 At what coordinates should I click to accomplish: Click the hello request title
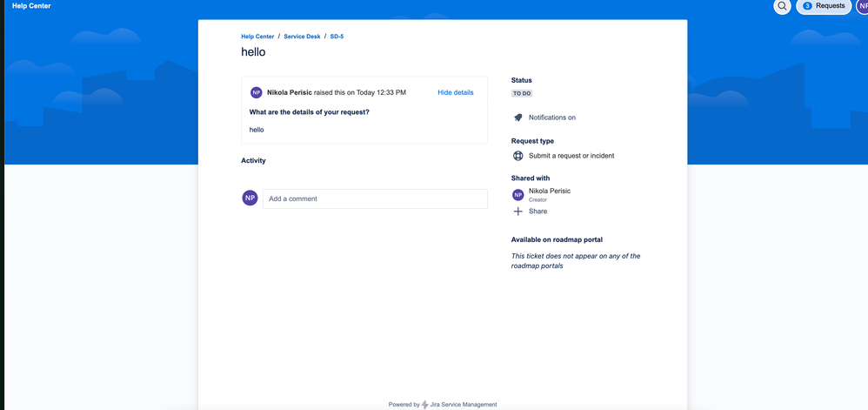tap(253, 52)
